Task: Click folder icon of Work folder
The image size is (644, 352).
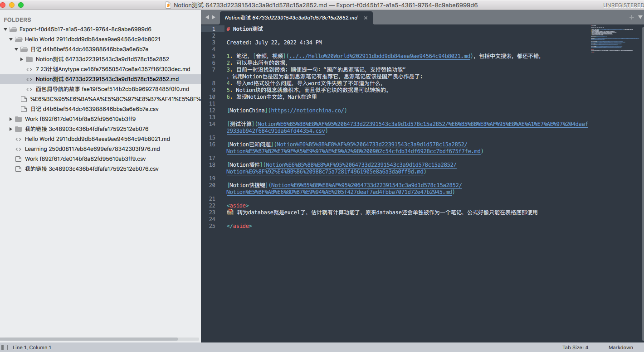Action: coord(18,119)
